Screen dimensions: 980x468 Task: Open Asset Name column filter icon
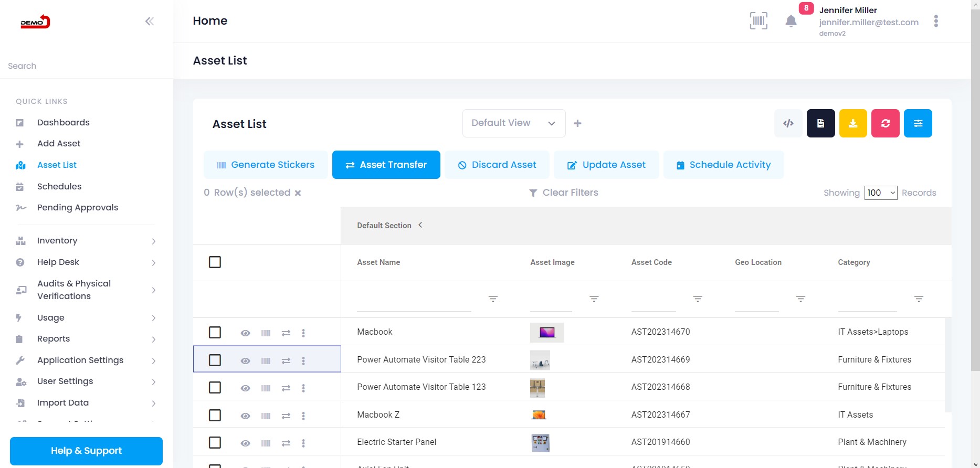[493, 299]
